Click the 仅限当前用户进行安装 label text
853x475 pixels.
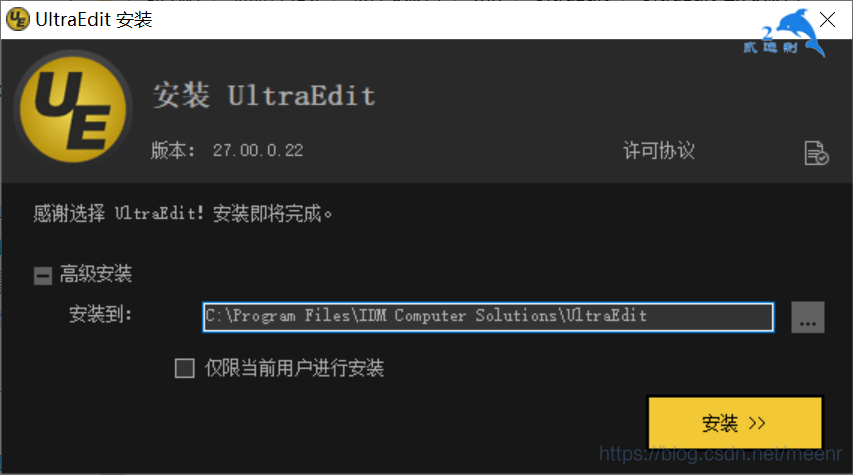[x=294, y=368]
